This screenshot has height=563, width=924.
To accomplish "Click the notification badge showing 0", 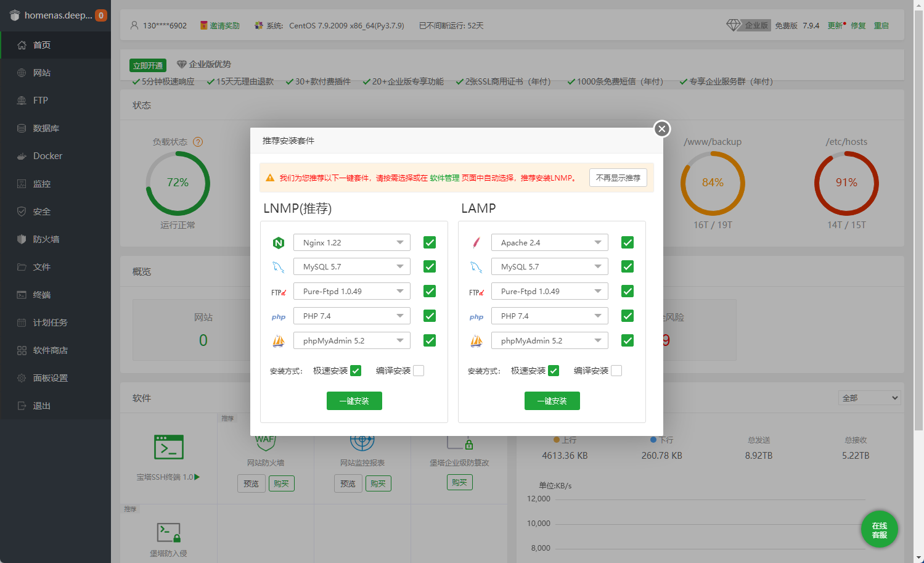I will [x=100, y=15].
